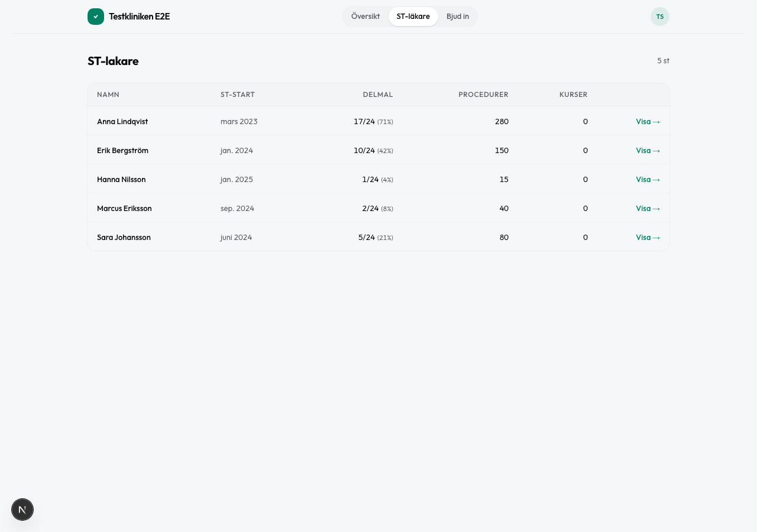Click the Hanna Nilsson name cell

tap(121, 180)
